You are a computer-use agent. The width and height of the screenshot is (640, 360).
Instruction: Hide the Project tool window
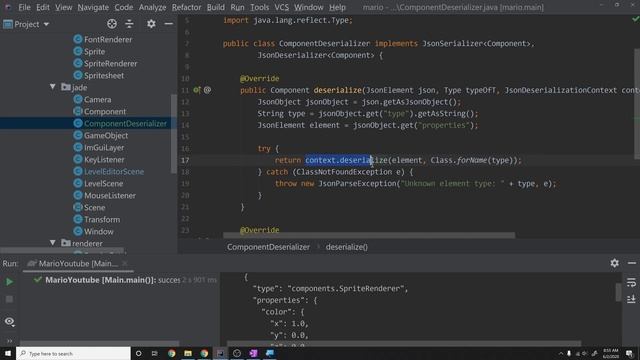168,24
